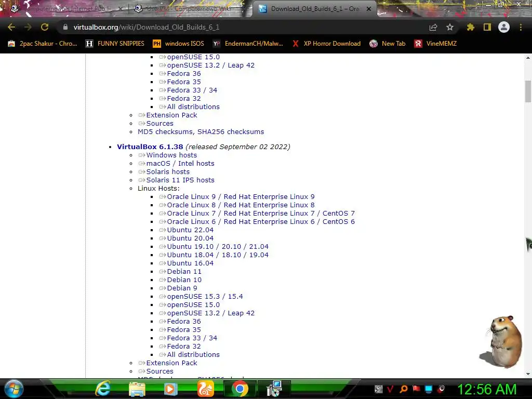This screenshot has height=399, width=532.
Task: Open the windows ISOS bookmark
Action: pos(179,44)
